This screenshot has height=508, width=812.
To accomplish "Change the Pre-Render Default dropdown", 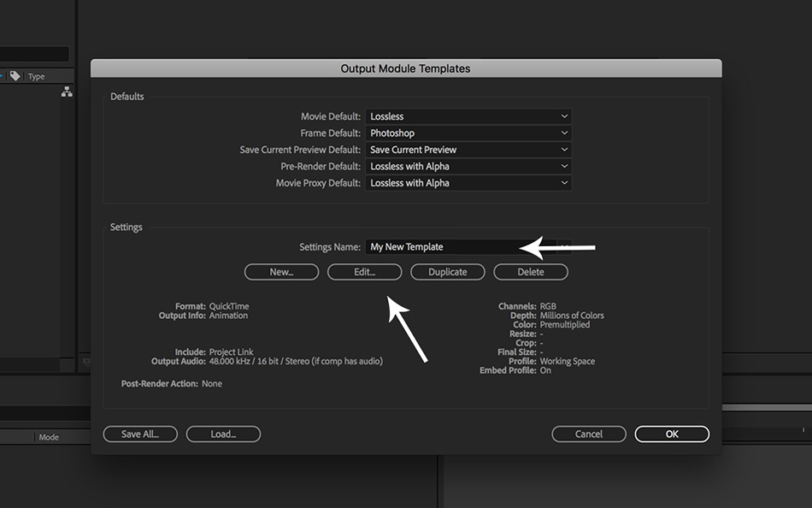I will click(468, 167).
